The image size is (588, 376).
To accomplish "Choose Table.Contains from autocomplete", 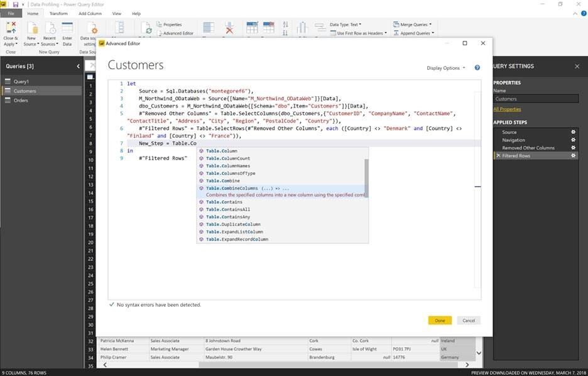I will (x=282, y=202).
